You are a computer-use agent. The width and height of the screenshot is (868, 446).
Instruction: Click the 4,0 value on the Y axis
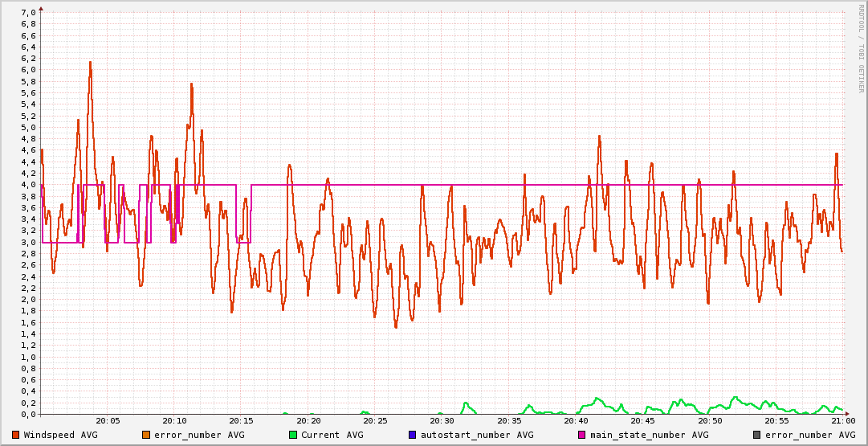(27, 185)
